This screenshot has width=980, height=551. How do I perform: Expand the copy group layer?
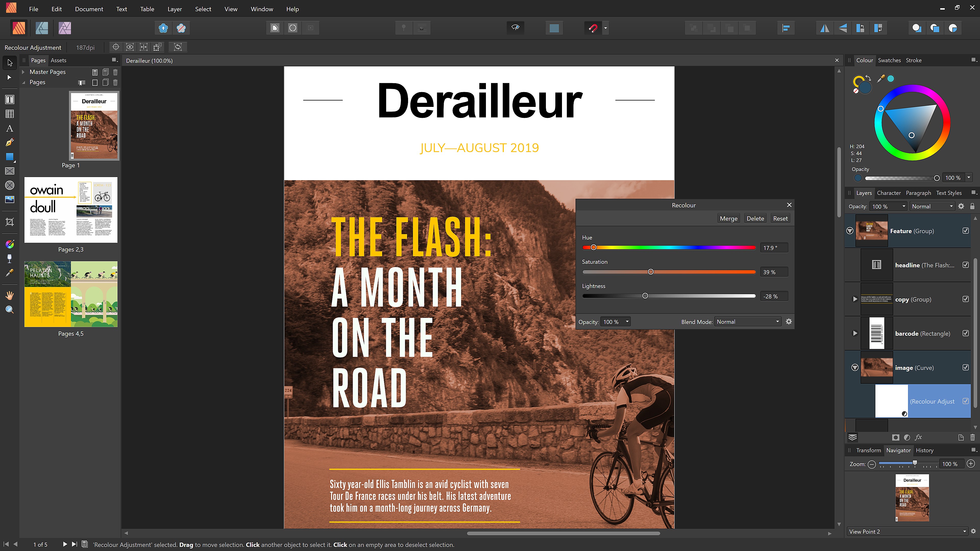[x=855, y=299]
